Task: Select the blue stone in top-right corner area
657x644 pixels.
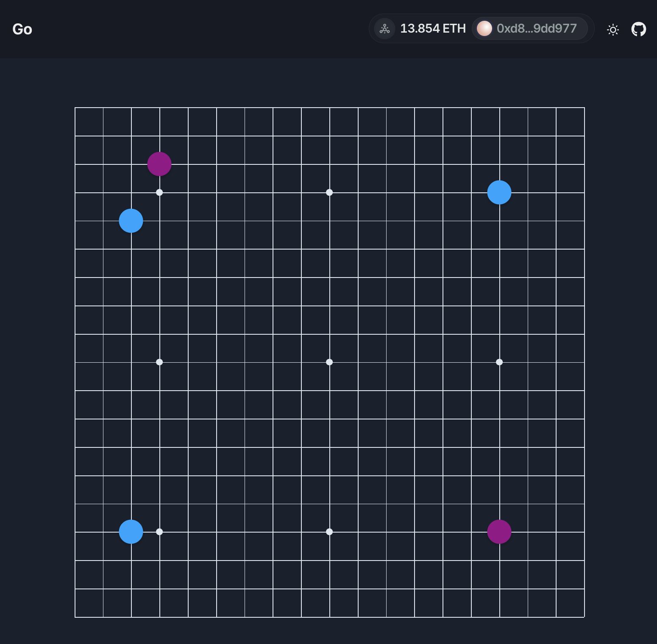Action: point(499,192)
